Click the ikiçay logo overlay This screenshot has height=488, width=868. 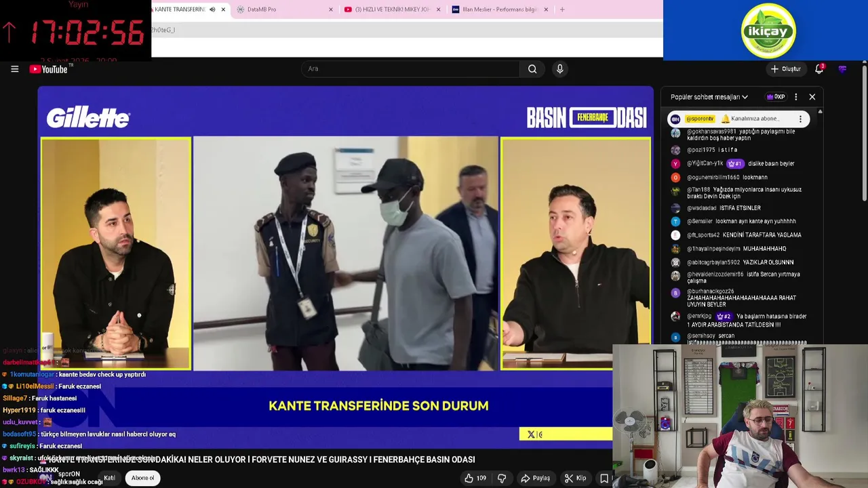pyautogui.click(x=768, y=30)
